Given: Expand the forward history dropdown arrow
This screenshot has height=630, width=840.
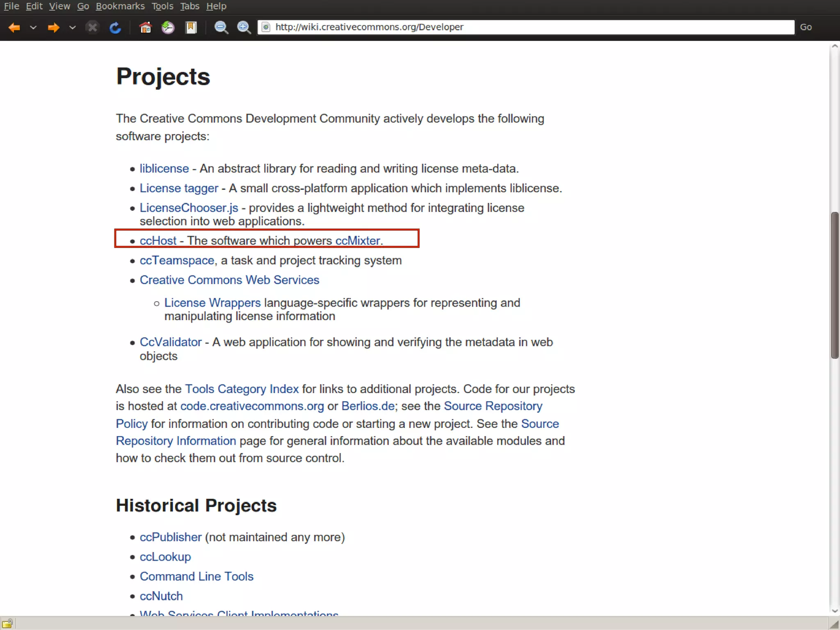Looking at the screenshot, I should [73, 27].
